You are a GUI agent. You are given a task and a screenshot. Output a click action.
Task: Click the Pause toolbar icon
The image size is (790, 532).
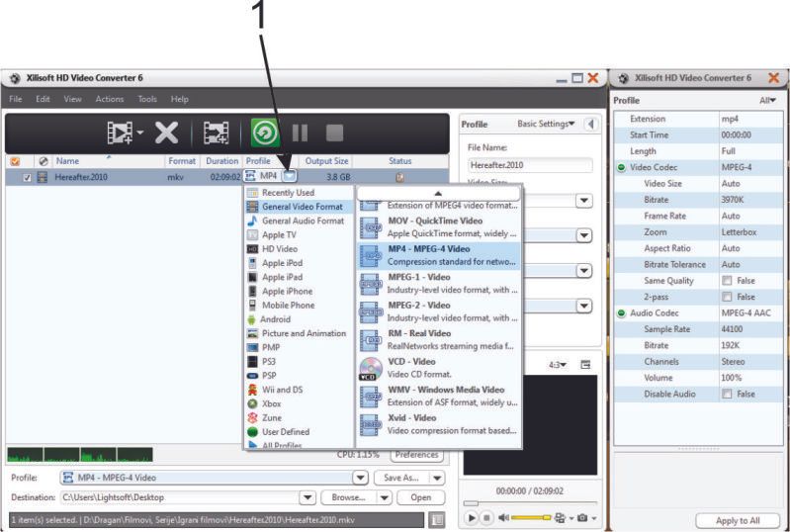click(x=300, y=133)
